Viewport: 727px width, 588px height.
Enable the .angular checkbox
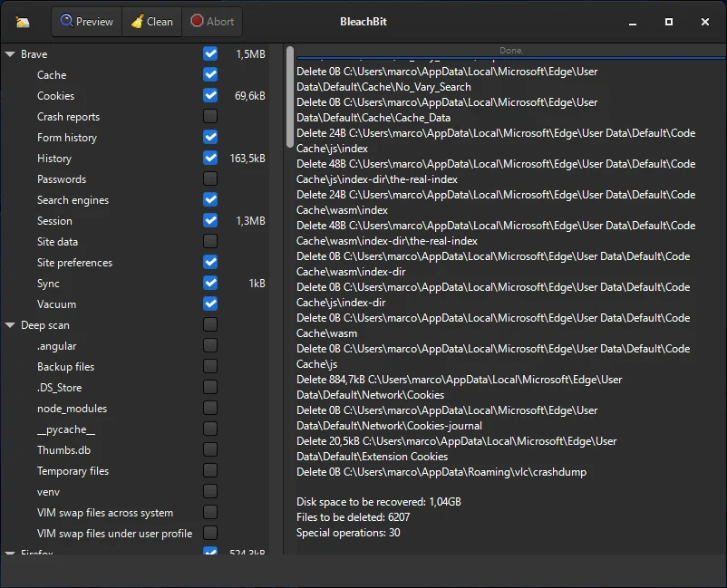[210, 346]
